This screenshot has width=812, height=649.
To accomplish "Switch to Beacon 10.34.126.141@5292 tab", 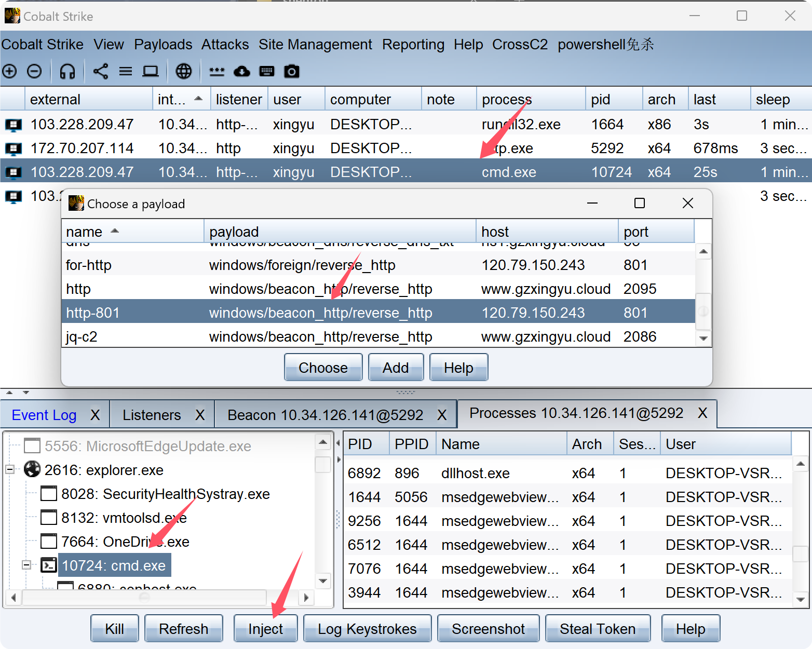I will pyautogui.click(x=325, y=415).
